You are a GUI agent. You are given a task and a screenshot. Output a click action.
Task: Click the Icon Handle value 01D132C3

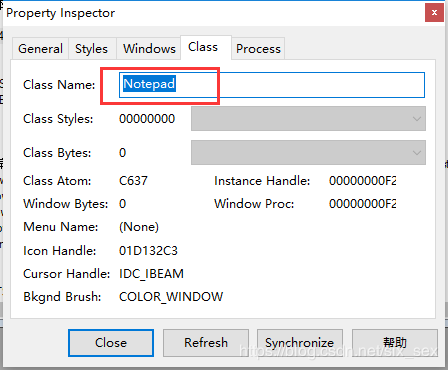(148, 251)
